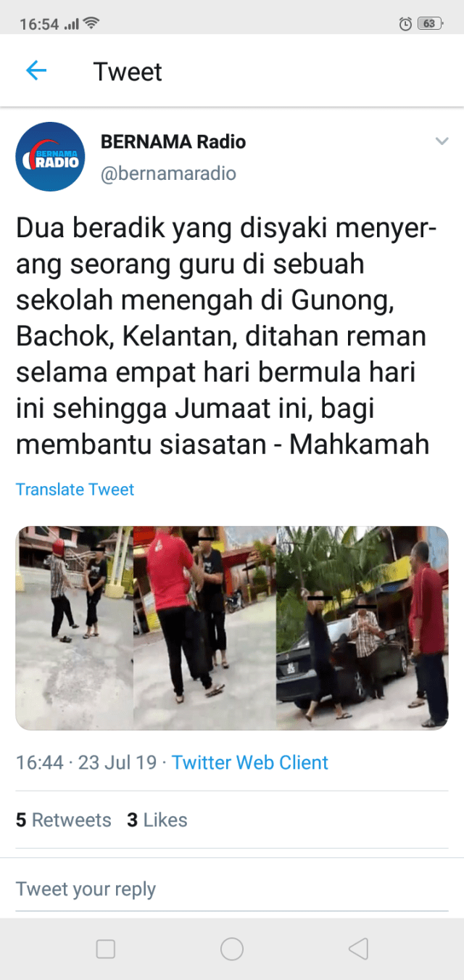Screen dimensions: 464x980
Task: Open the Twitter Web Client link
Action: click(250, 762)
